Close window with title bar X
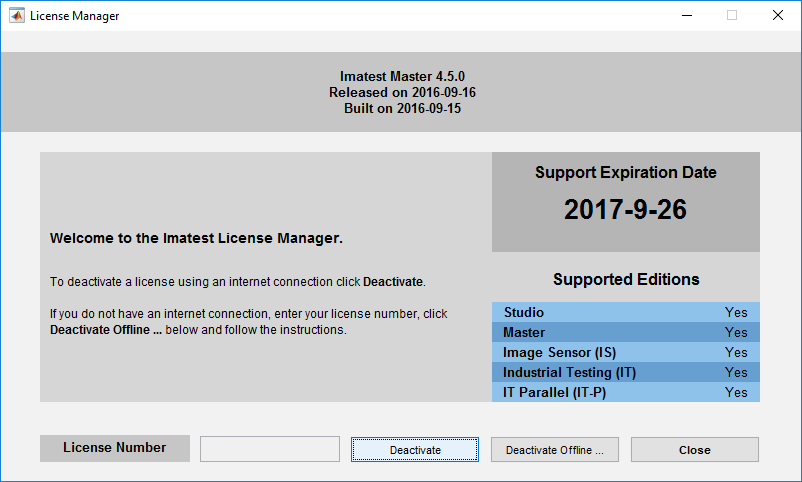This screenshot has height=482, width=802. (777, 15)
